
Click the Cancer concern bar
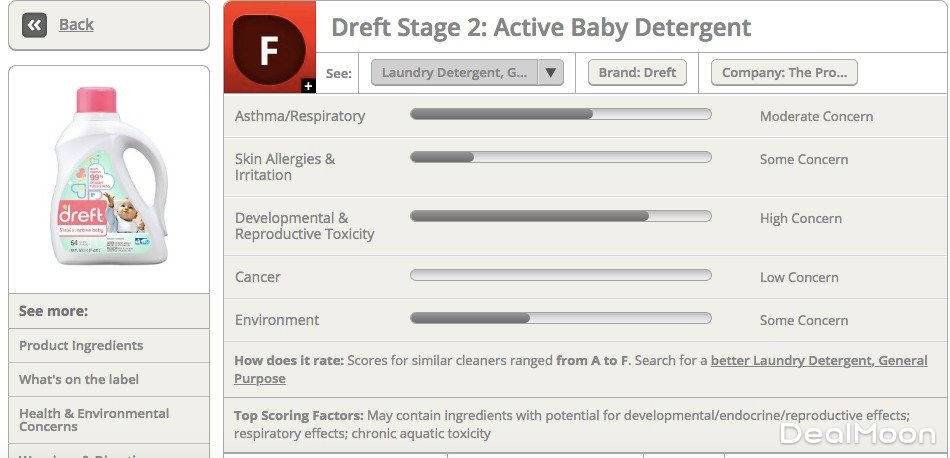pos(560,275)
